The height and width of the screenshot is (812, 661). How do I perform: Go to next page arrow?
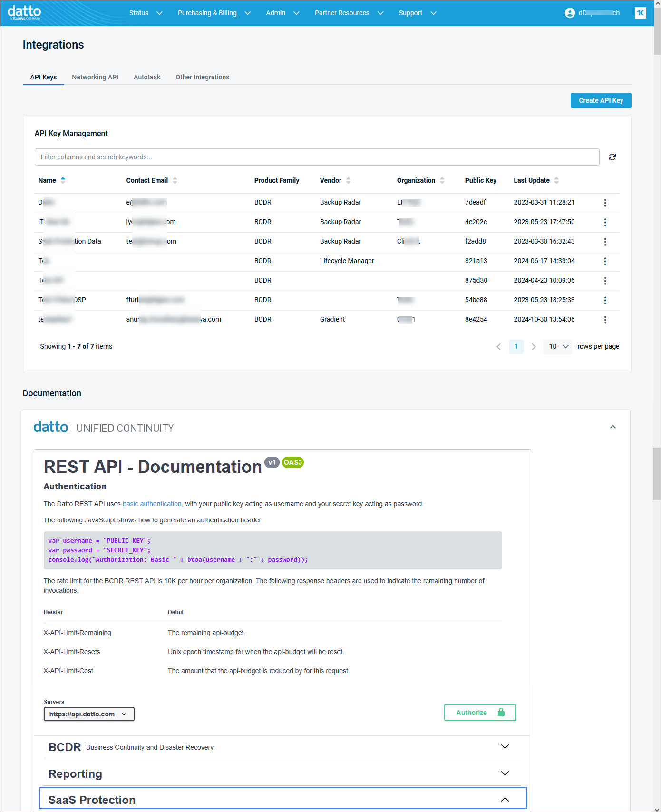pyautogui.click(x=534, y=347)
